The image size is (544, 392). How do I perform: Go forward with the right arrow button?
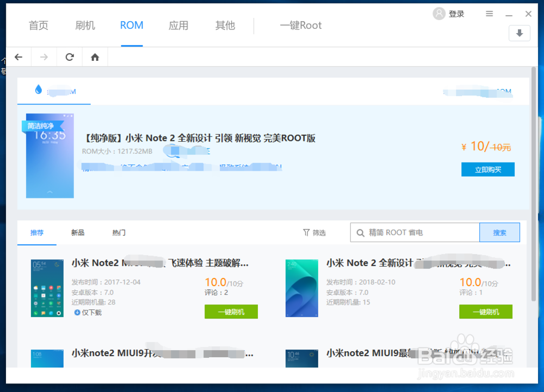tap(44, 57)
